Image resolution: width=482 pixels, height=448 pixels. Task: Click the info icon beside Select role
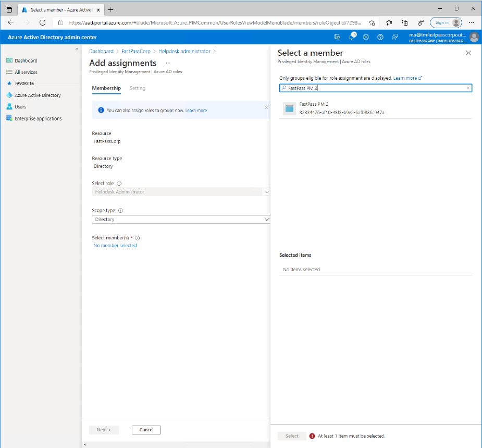pyautogui.click(x=119, y=184)
